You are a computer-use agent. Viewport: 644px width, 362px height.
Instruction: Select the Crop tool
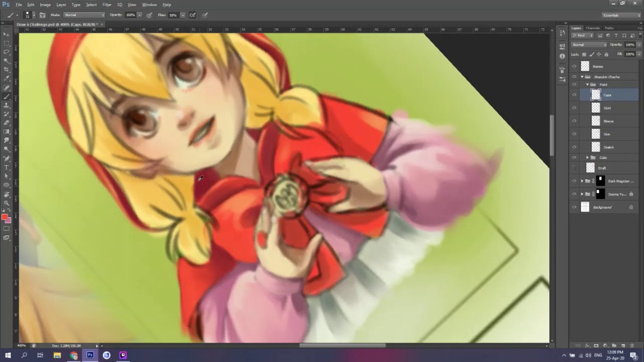(7, 70)
